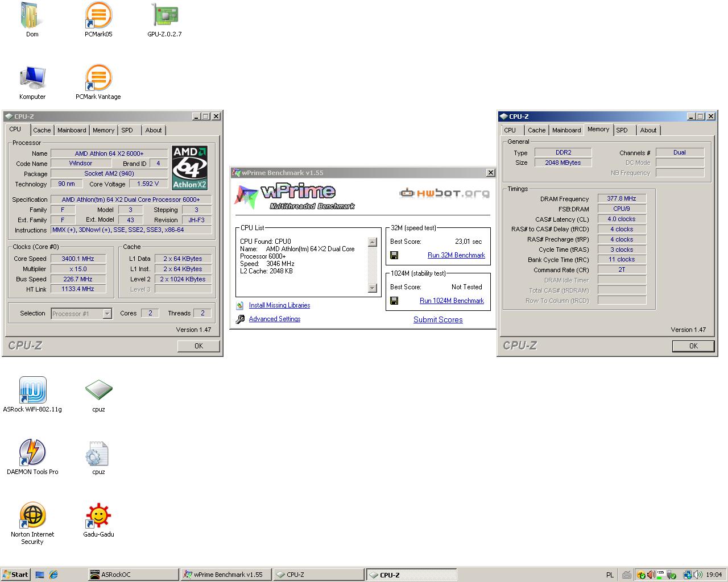The width and height of the screenshot is (728, 582).
Task: Click the PL language indicator
Action: click(610, 575)
